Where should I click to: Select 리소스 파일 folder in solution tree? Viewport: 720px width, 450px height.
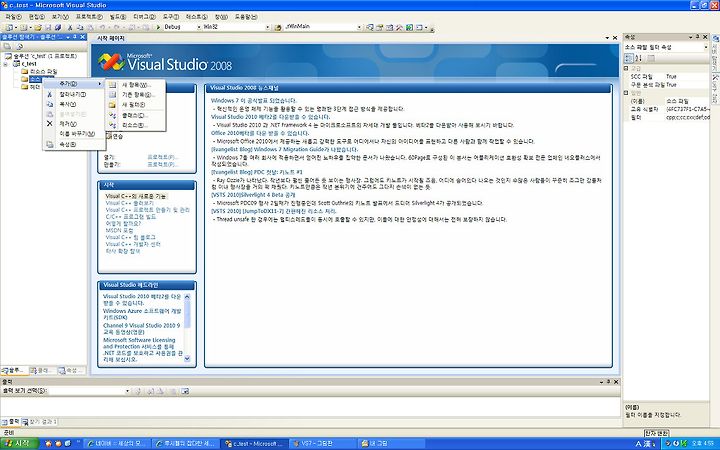coord(44,72)
